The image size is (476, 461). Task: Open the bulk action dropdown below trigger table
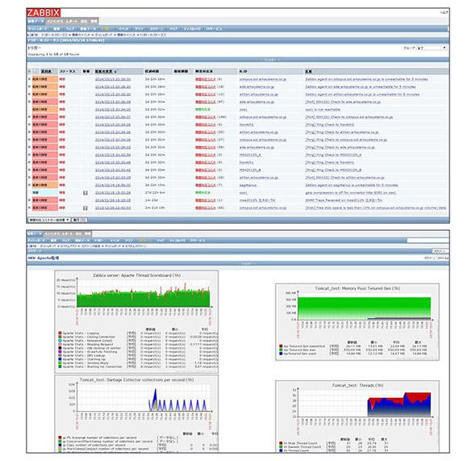(49, 220)
